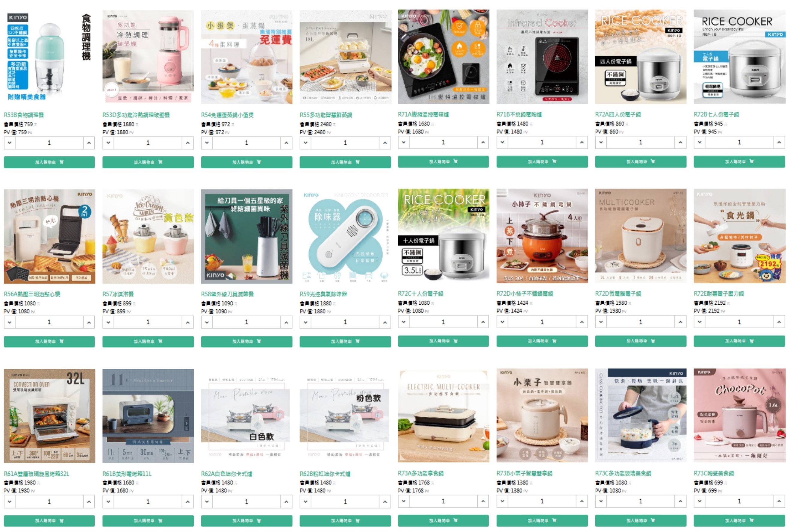Viewport: 790px width, 532px height.
Task: Increase quantity for R72D小柿子不鏽鋼電鍋
Action: point(582,322)
